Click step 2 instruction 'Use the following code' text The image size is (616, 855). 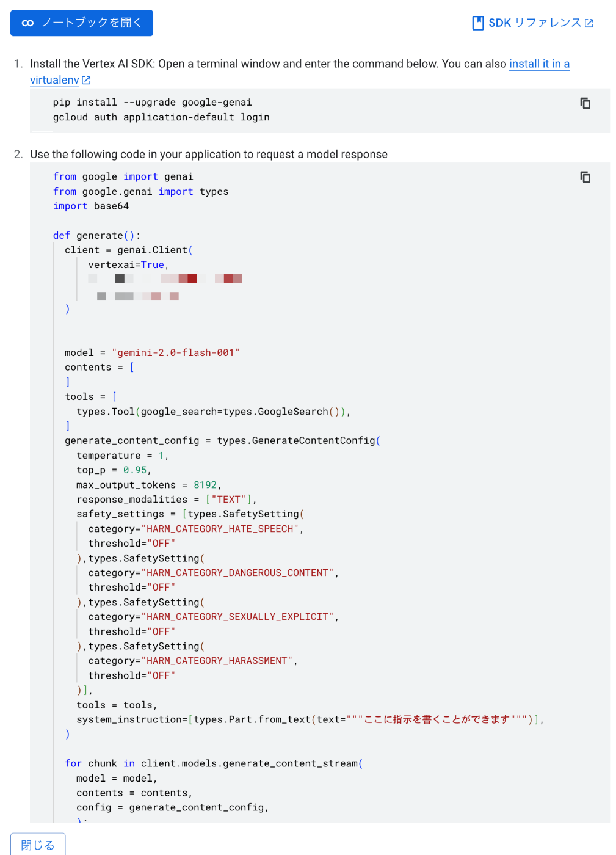[209, 155]
